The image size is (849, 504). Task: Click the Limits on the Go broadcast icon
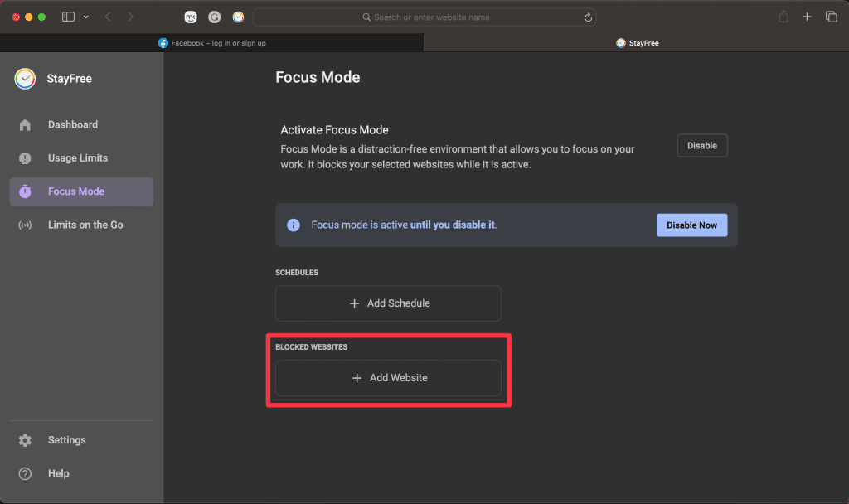[25, 225]
